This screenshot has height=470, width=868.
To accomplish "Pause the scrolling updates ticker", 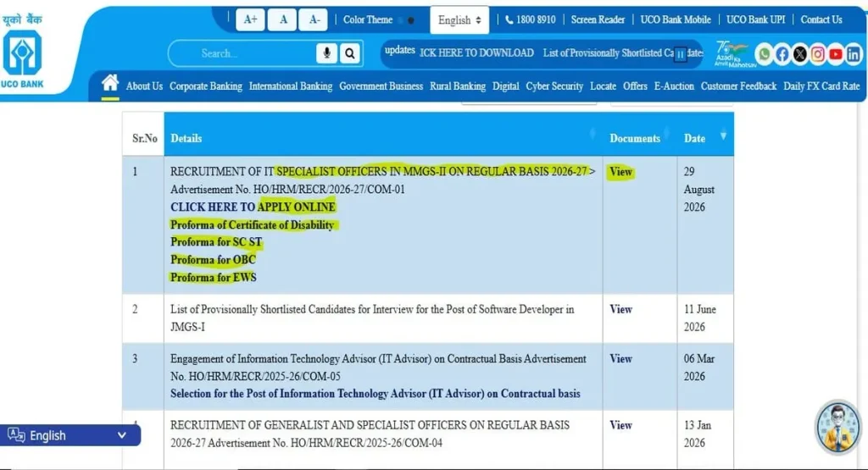I will coord(681,54).
